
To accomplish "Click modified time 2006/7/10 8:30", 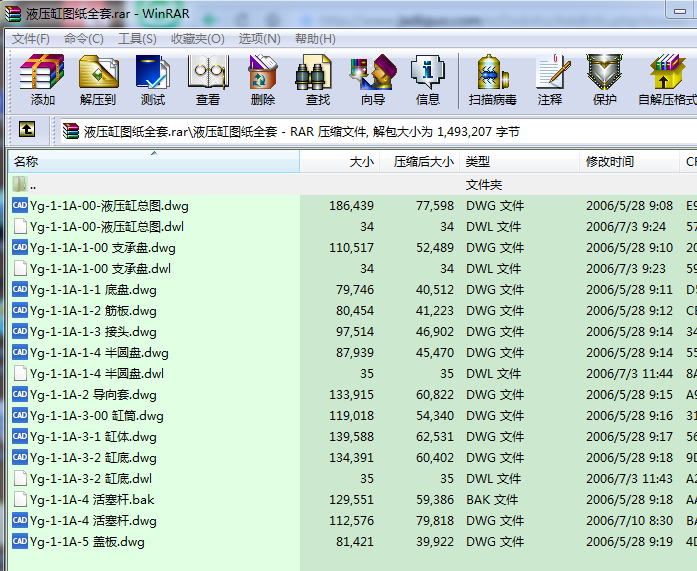I will tap(629, 520).
